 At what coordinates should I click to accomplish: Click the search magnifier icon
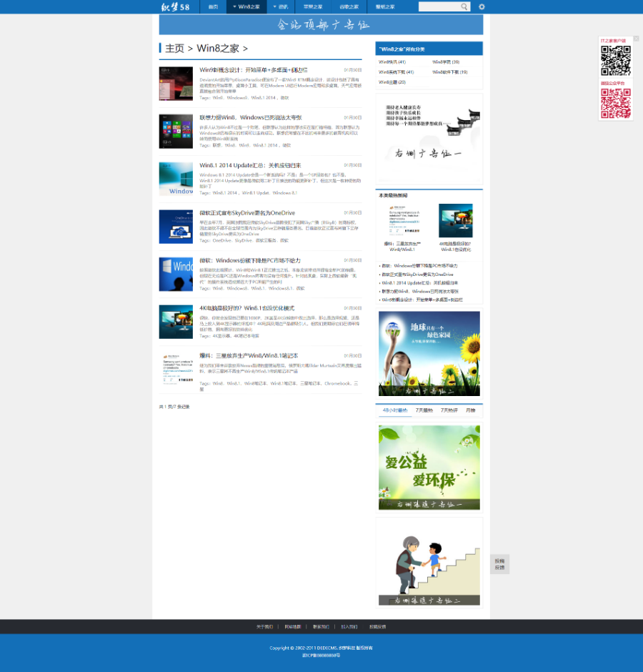coord(464,7)
